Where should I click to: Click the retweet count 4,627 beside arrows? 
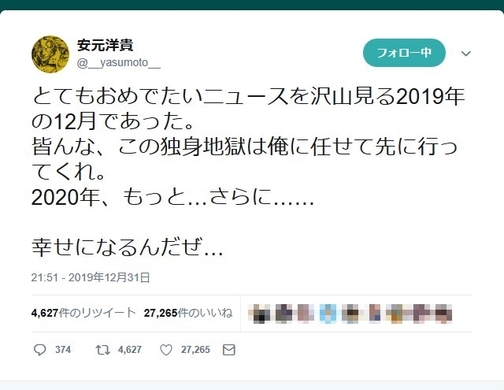[130, 350]
